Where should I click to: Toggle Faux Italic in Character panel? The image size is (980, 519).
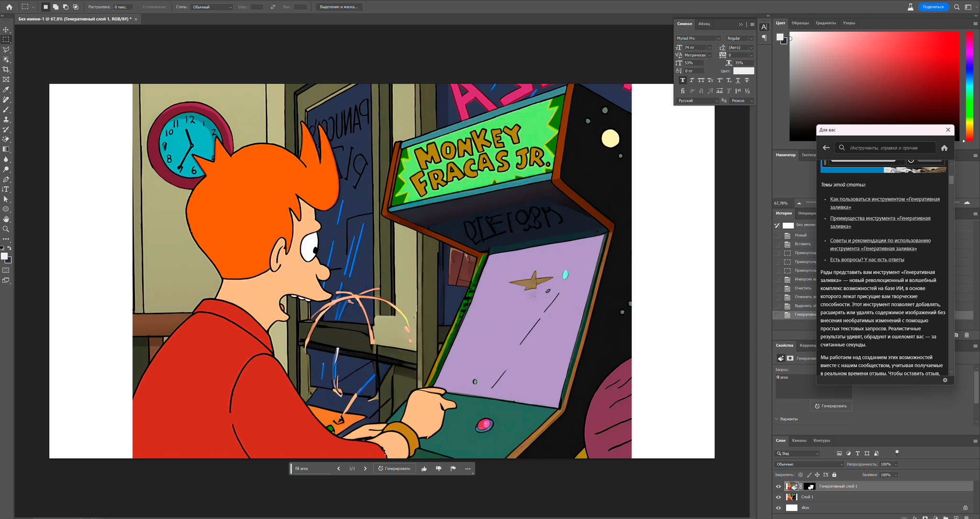click(x=691, y=80)
